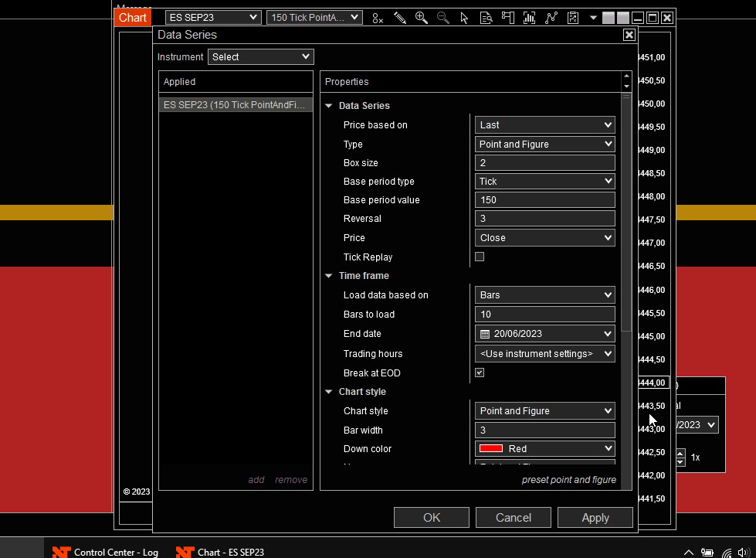Click the OK button

[431, 518]
